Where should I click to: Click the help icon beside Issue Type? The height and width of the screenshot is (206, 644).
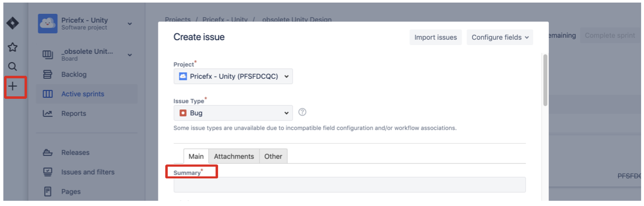tap(302, 112)
